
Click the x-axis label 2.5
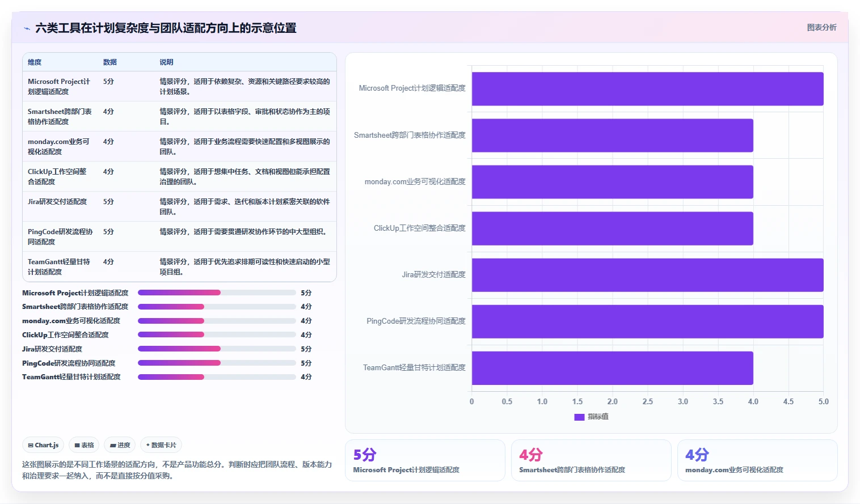pyautogui.click(x=647, y=401)
